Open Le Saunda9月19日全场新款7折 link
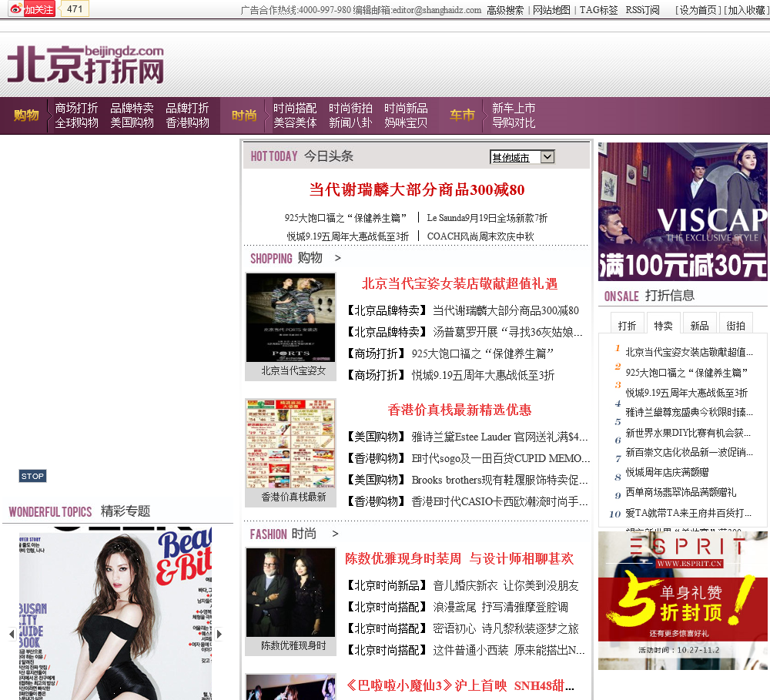This screenshot has height=700, width=770. (487, 218)
